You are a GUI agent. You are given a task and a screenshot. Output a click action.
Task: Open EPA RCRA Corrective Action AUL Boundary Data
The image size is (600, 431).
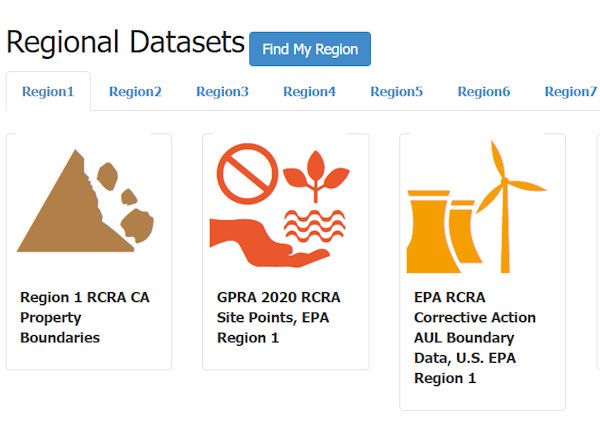pos(474,338)
